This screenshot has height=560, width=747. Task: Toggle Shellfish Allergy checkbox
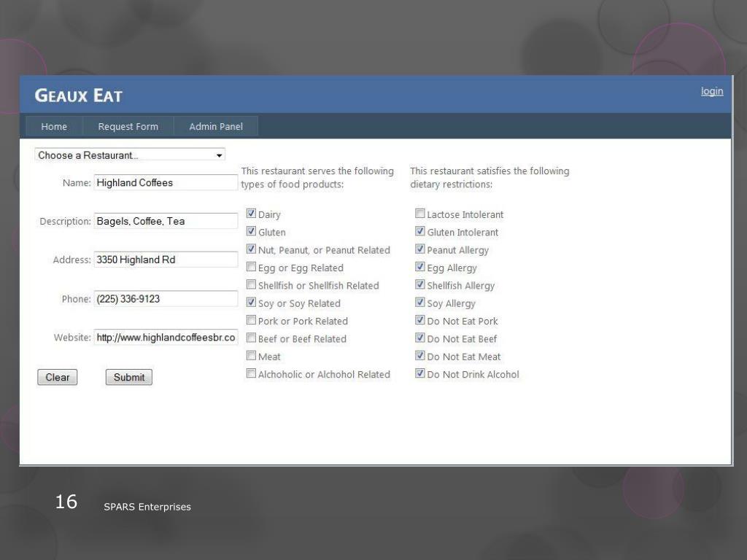click(x=419, y=284)
